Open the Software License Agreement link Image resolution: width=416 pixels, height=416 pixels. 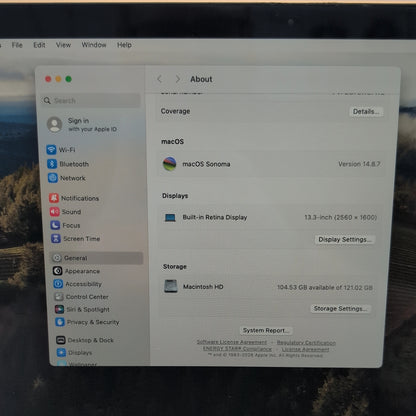click(232, 342)
